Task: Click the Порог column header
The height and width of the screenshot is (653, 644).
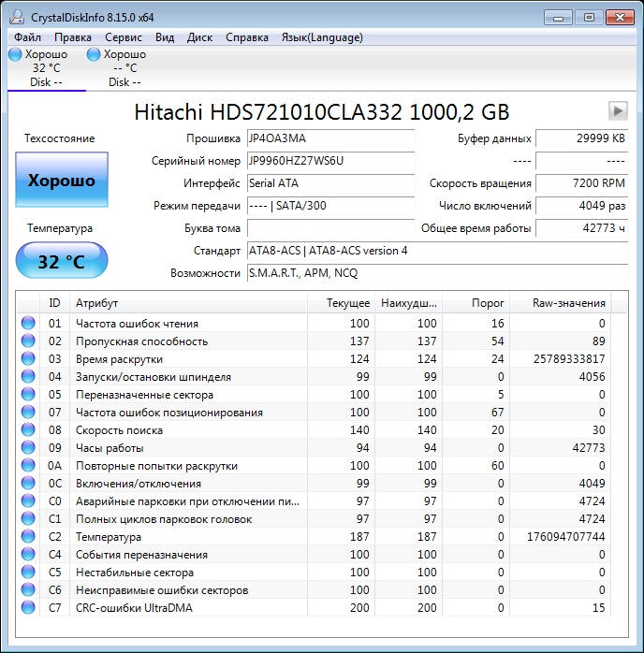Action: (x=476, y=303)
